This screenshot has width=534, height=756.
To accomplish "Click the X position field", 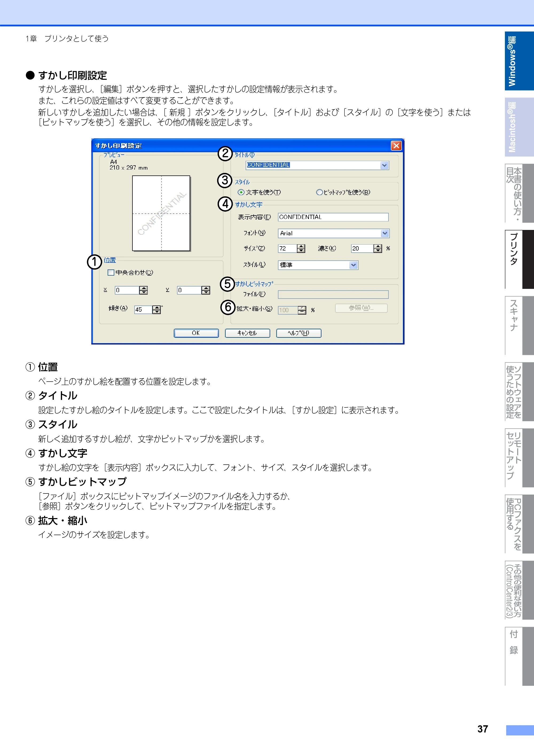I will click(127, 290).
